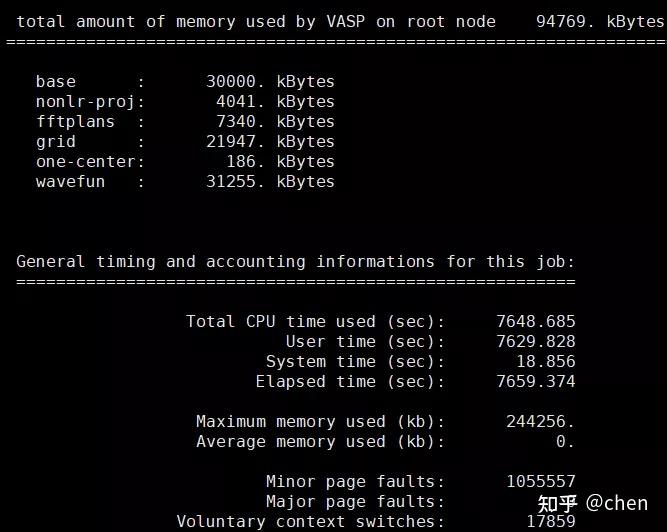This screenshot has width=667, height=532.
Task: Click the User time value 7629.828
Action: coord(535,341)
